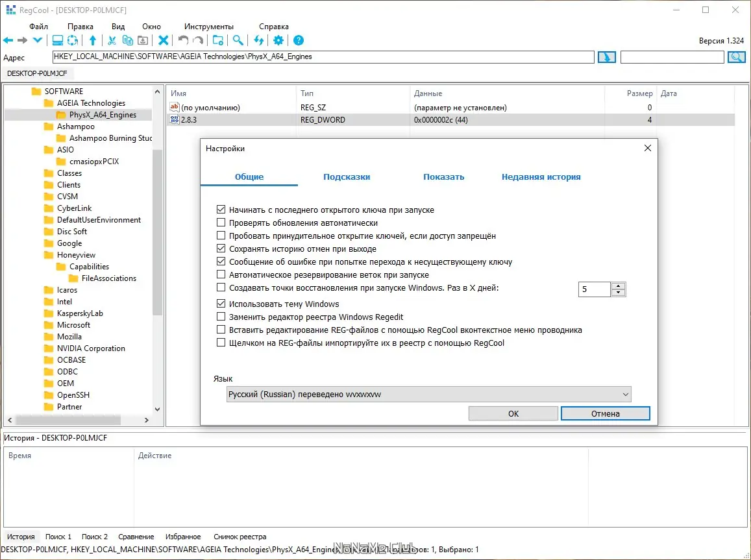Select the PhysX_A64_Engines folder icon
The height and width of the screenshot is (560, 751).
point(61,115)
